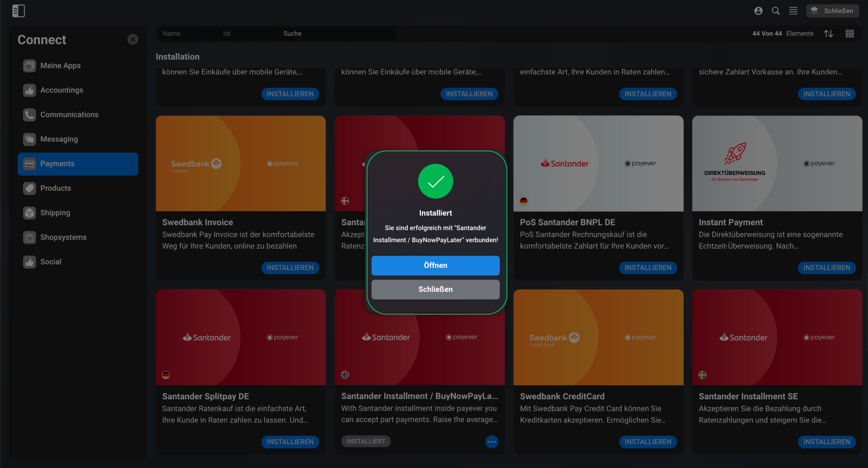Click the INSTALLIERT badge
The height and width of the screenshot is (468, 868).
(366, 441)
